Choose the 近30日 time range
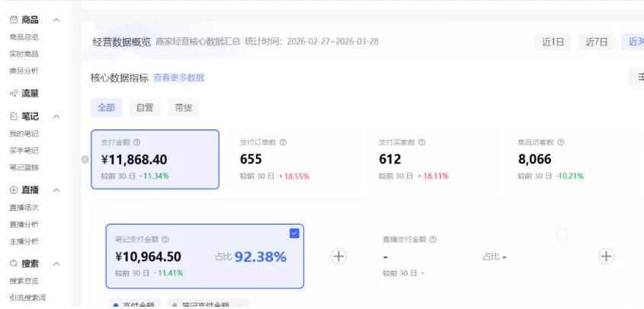Image resolution: width=644 pixels, height=309 pixels. click(633, 42)
